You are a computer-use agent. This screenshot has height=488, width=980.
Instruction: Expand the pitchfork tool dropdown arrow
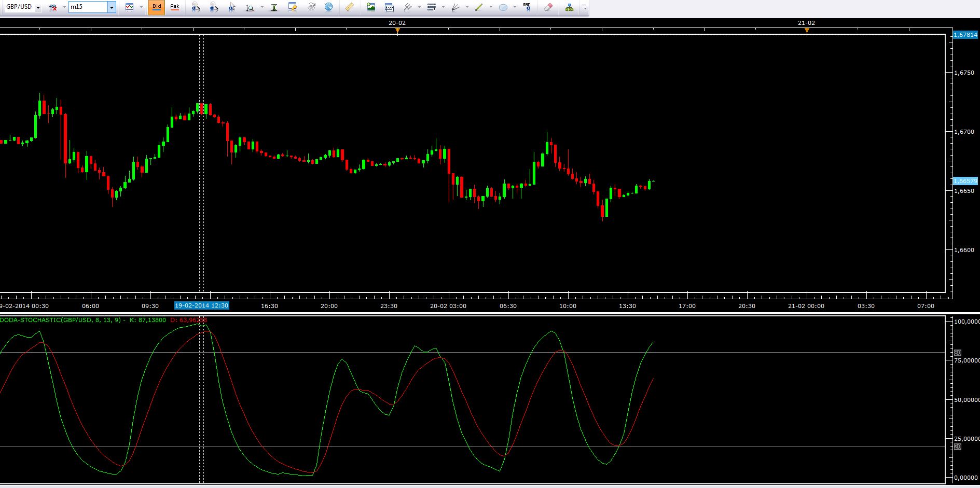tap(419, 7)
